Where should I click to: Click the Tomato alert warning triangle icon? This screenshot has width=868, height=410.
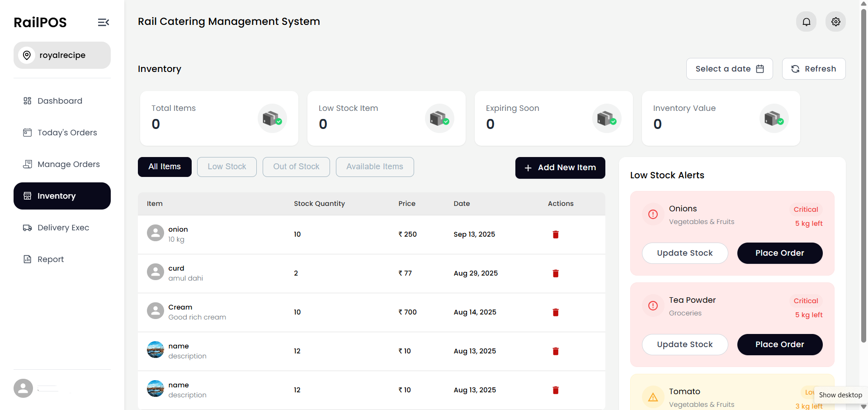(653, 397)
